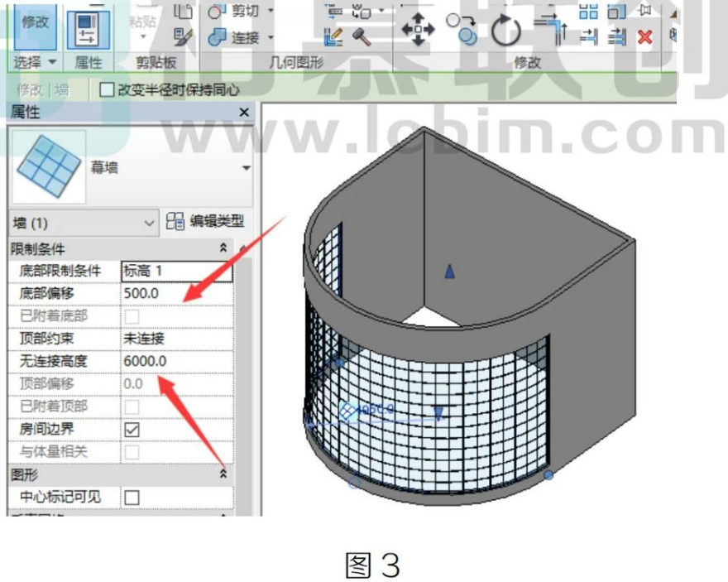The image size is (728, 582).
Task: Select the 剪切 (Cut) geometry tool
Action: [214, 11]
